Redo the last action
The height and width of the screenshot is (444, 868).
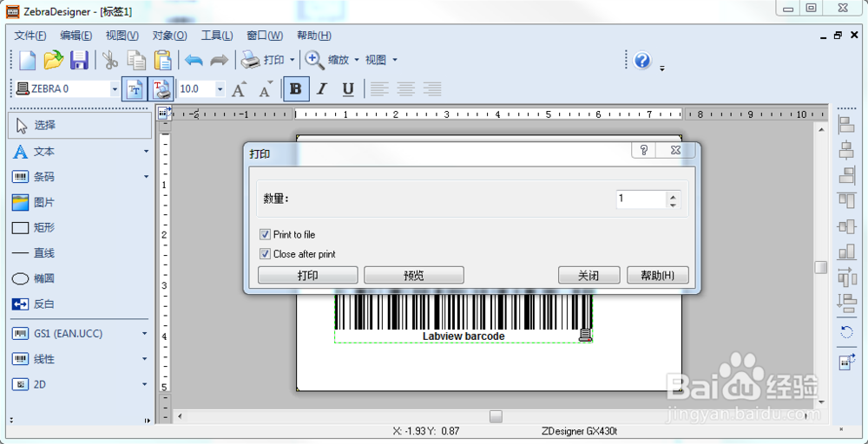coord(220,60)
